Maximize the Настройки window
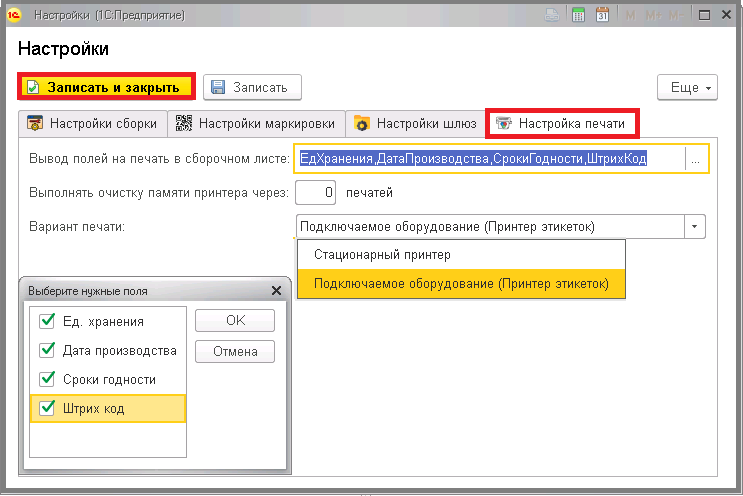This screenshot has height=496, width=743. pyautogui.click(x=705, y=15)
